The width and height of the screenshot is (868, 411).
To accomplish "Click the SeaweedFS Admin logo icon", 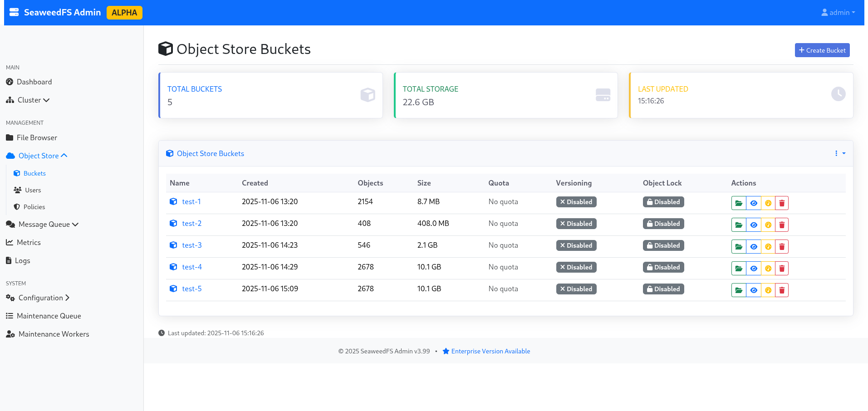I will click(x=14, y=12).
